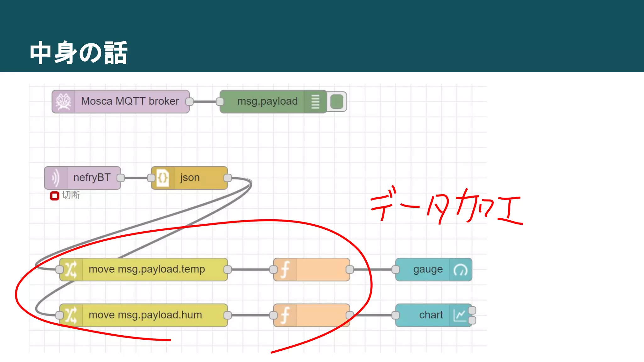Click the chart line graph icon

460,315
